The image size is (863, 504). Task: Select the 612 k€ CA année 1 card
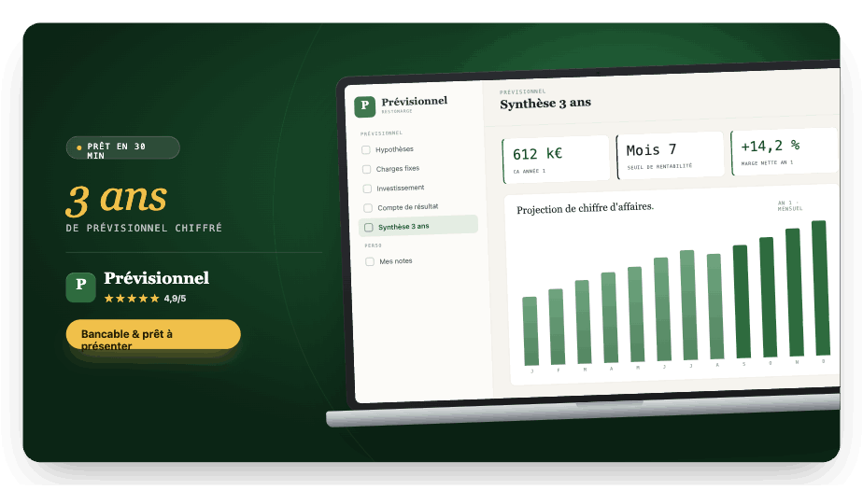point(557,160)
